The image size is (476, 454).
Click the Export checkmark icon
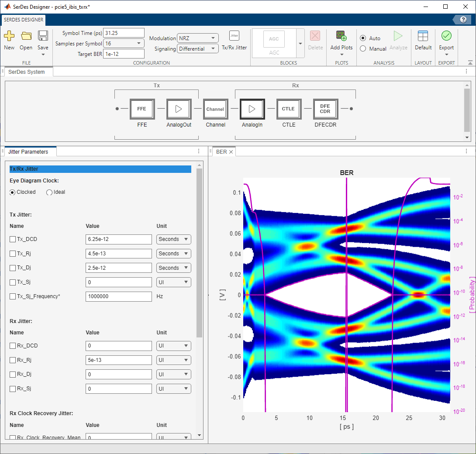coord(446,36)
